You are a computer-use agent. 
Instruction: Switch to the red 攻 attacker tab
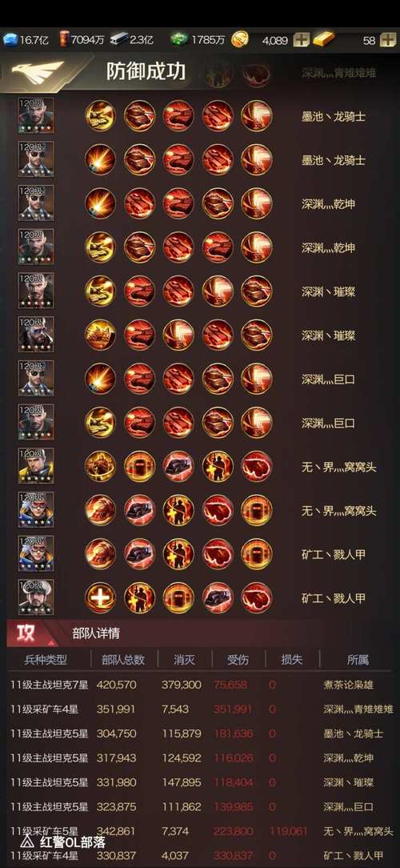pos(27,633)
